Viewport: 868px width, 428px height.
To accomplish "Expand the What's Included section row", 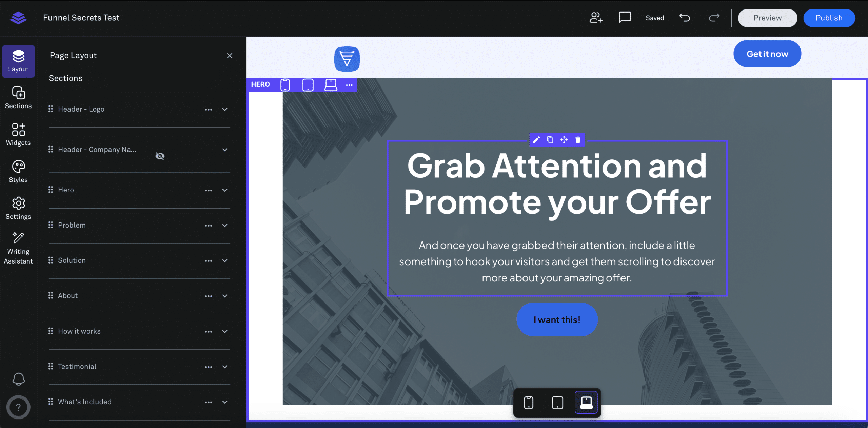I will click(225, 402).
